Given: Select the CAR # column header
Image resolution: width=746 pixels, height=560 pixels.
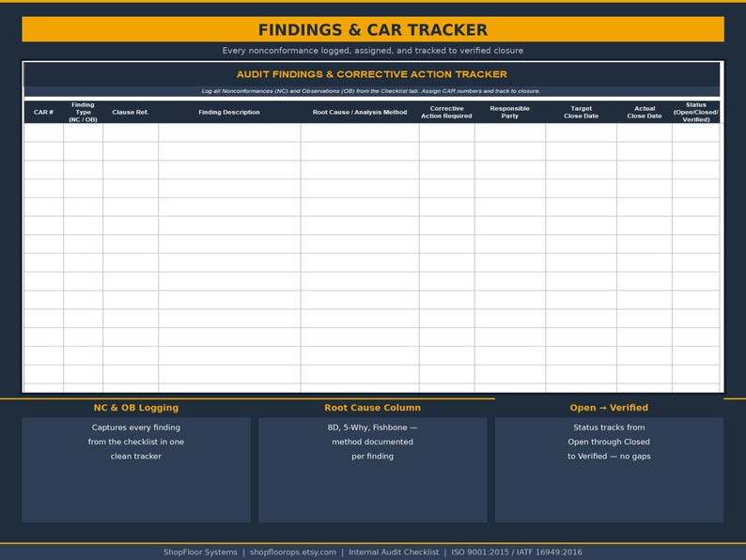Looking at the screenshot, I should [x=43, y=113].
